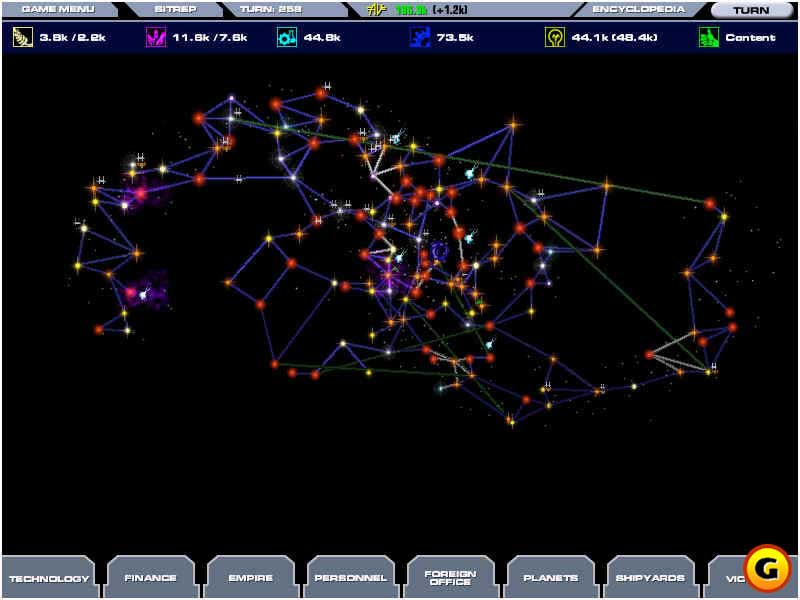
Task: Click the magenta minerals resource icon
Action: pos(155,38)
